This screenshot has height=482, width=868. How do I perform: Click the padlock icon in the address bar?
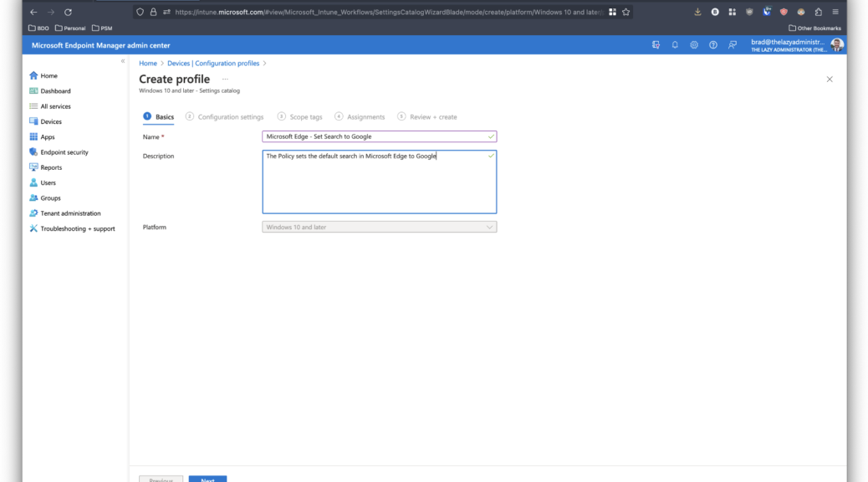153,12
